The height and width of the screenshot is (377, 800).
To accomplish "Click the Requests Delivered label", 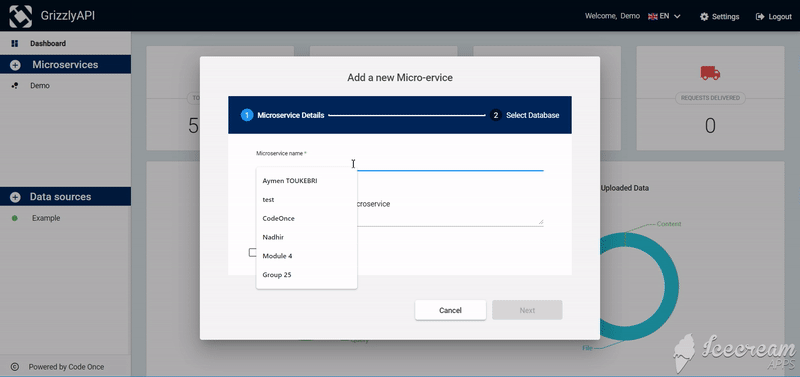I will pos(710,98).
